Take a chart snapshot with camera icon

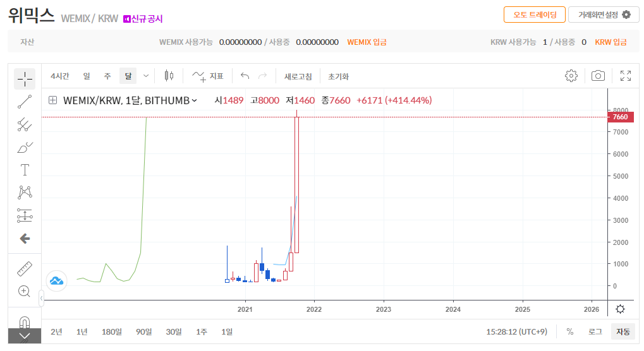click(598, 76)
